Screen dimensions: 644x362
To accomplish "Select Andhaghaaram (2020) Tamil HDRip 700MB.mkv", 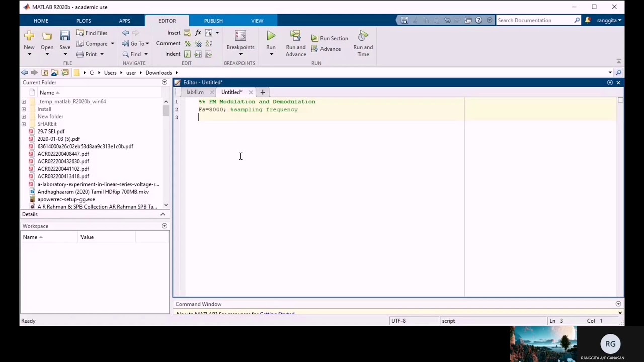I will (x=93, y=192).
